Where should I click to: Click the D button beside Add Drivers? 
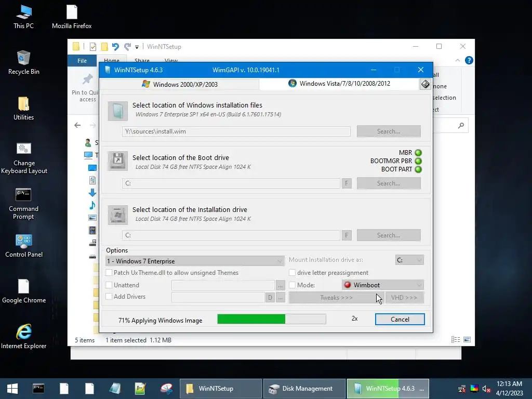pyautogui.click(x=270, y=298)
